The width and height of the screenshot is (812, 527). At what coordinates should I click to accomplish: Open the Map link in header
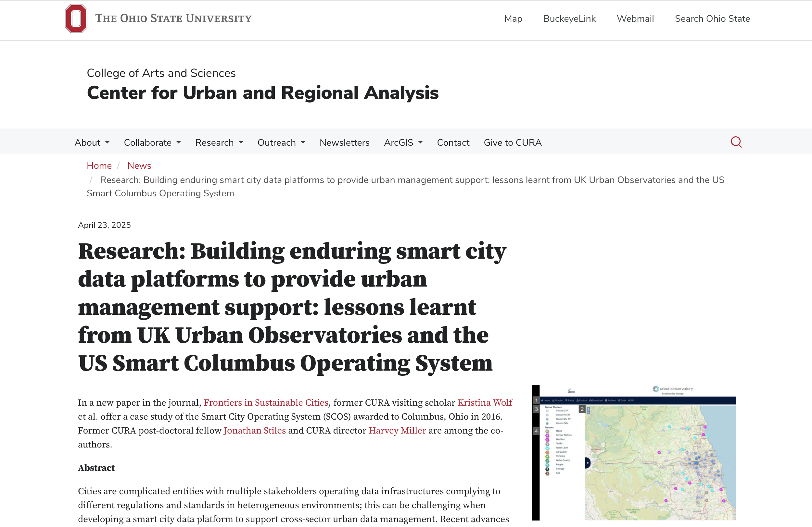coord(513,19)
